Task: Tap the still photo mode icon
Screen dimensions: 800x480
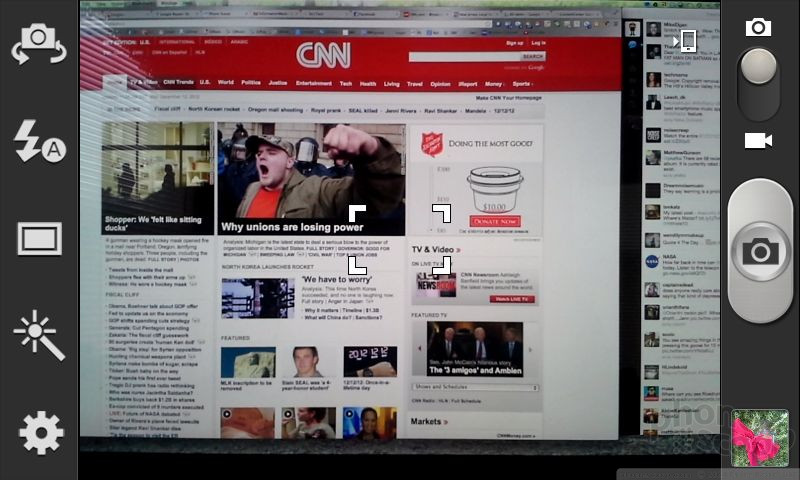Action: pos(758,27)
